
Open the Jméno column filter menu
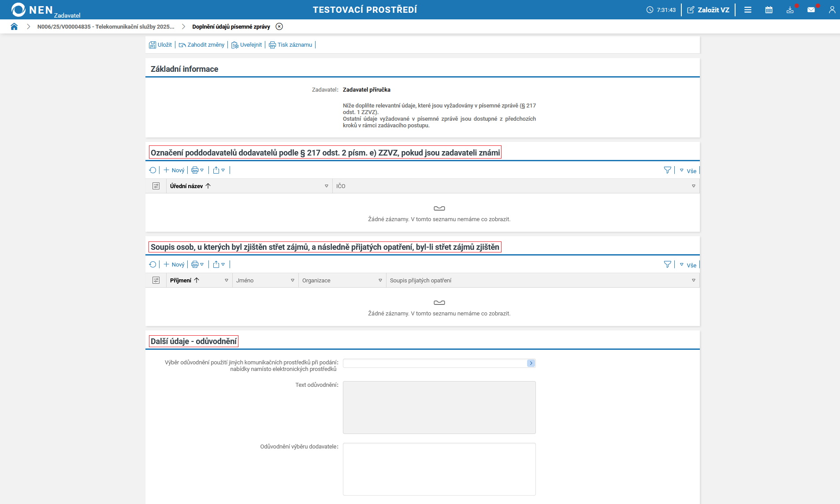293,280
